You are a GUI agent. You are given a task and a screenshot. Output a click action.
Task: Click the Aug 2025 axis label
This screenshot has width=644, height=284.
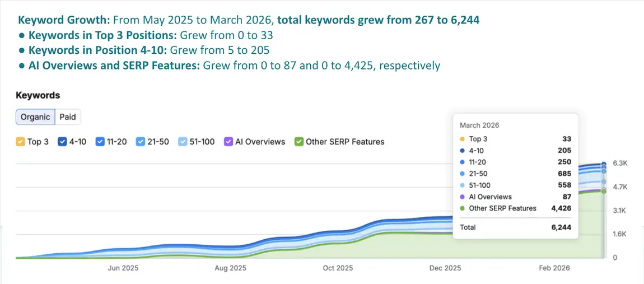(231, 268)
